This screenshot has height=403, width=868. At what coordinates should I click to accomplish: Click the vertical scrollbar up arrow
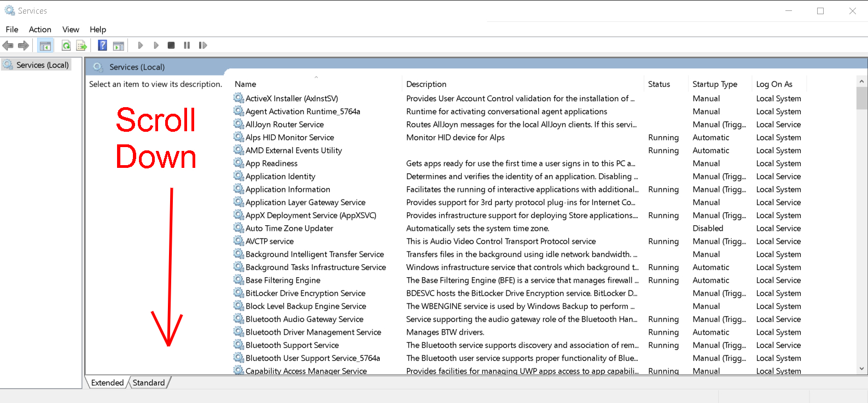tap(861, 81)
